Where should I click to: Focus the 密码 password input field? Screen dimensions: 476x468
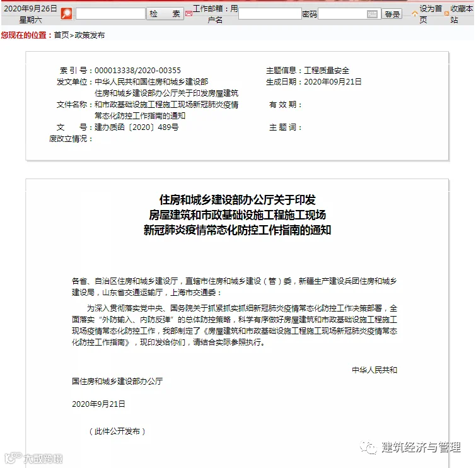click(x=349, y=14)
